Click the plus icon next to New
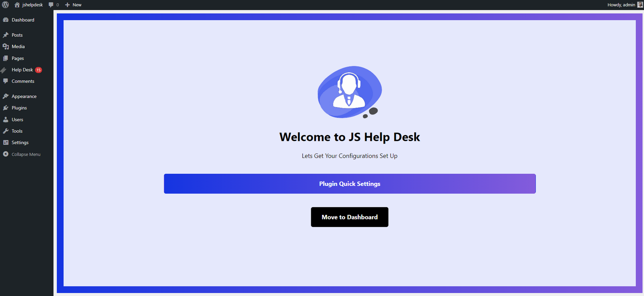This screenshot has width=644, height=296. coord(67,5)
